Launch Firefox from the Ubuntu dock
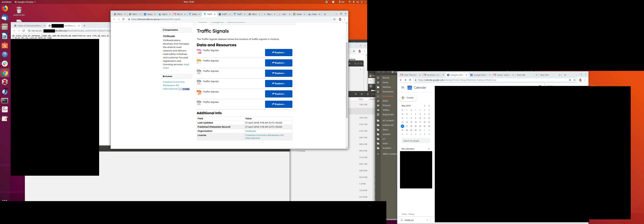 [x=5, y=8]
